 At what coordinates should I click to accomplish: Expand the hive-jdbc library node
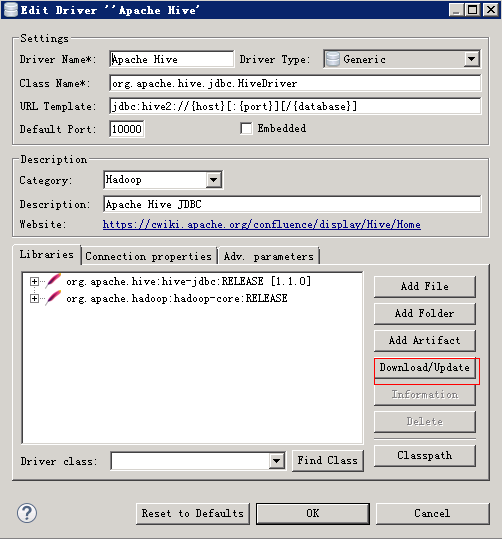pyautogui.click(x=34, y=282)
